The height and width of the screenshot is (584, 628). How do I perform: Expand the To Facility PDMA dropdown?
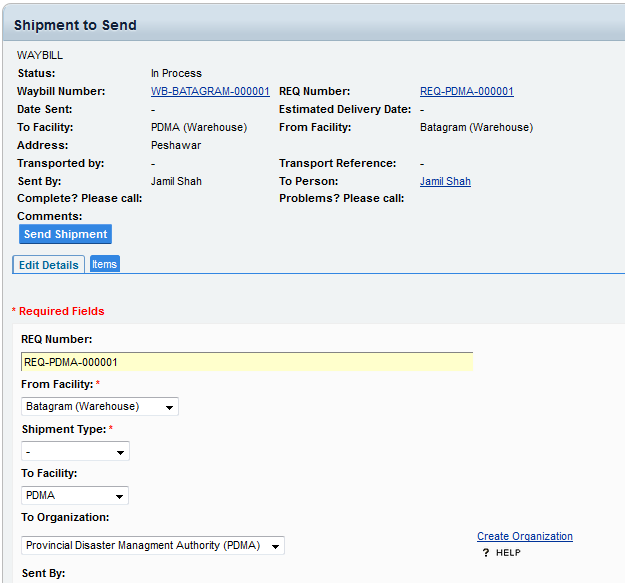[x=75, y=496]
